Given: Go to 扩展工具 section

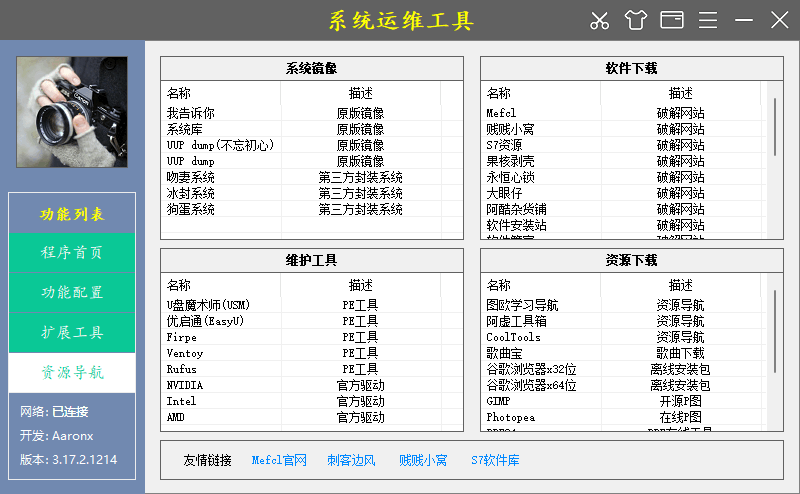Looking at the screenshot, I should pos(72,333).
